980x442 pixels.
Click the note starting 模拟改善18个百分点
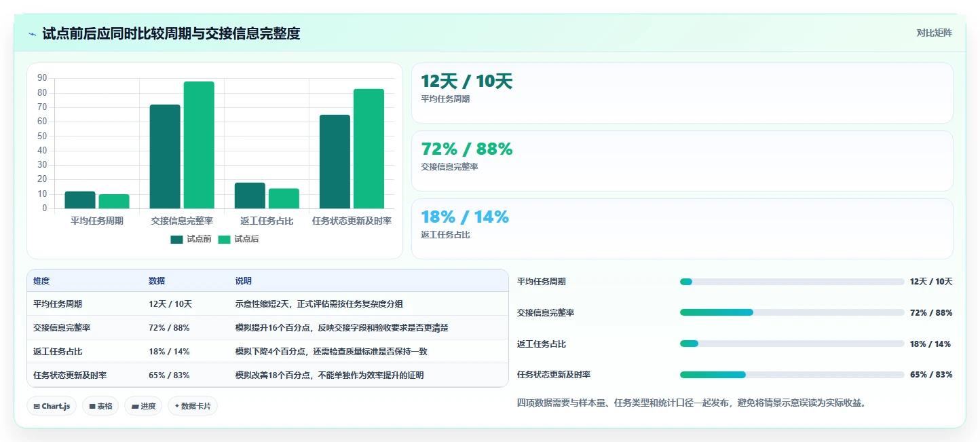[330, 375]
